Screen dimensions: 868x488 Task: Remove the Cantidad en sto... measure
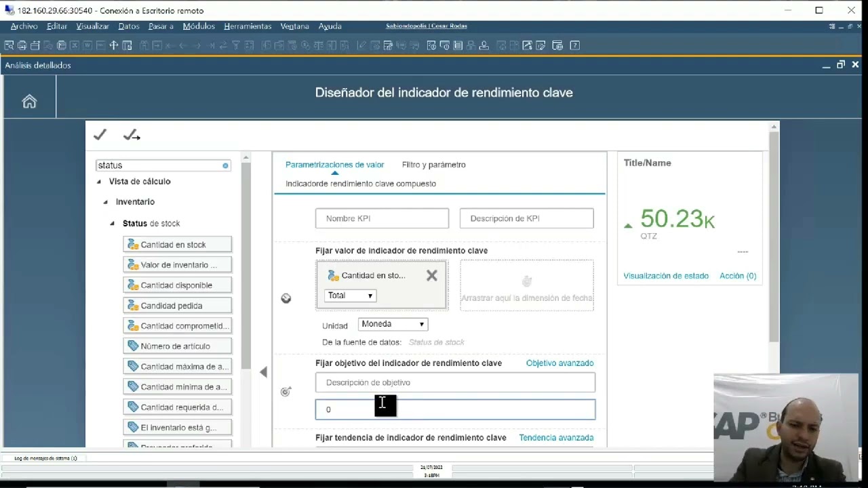tap(432, 275)
